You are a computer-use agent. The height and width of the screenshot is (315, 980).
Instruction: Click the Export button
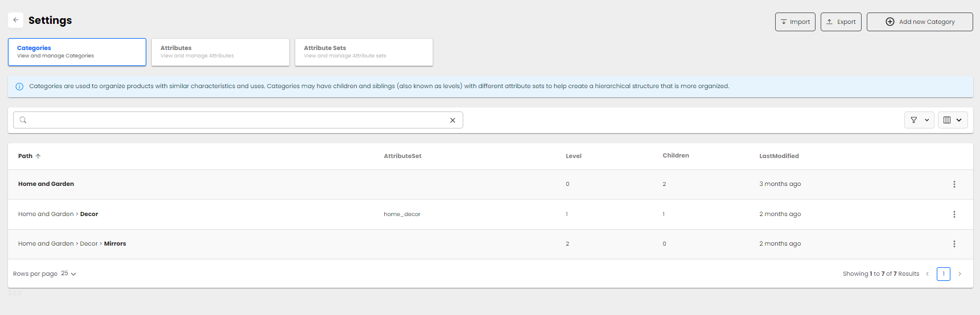click(x=841, y=22)
